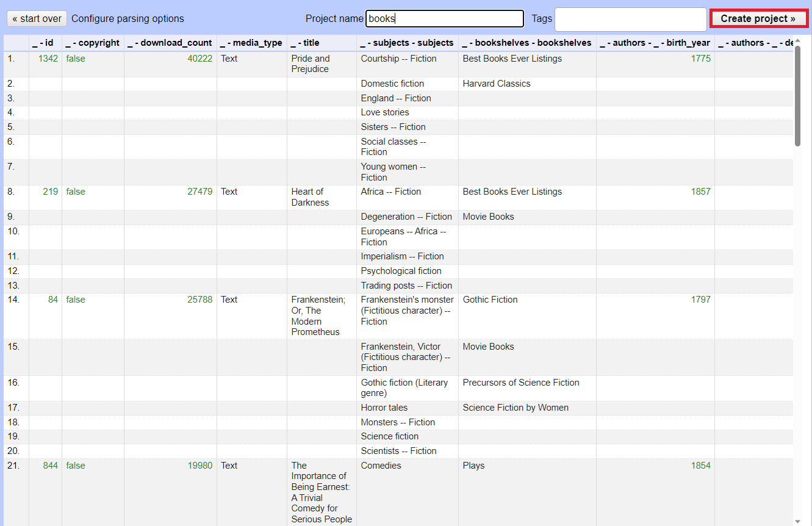Select the copyright column header
The image size is (812, 526).
(92, 43)
